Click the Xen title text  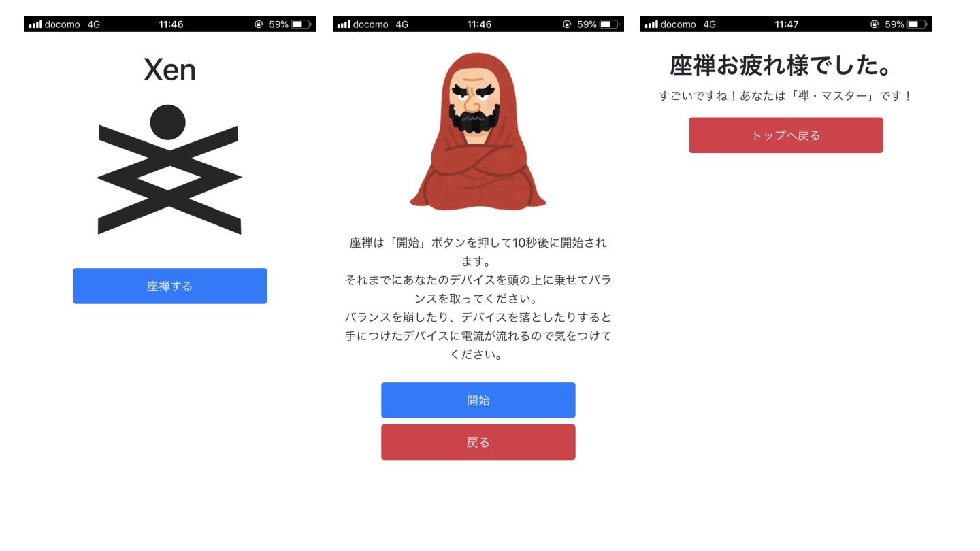pos(169,69)
